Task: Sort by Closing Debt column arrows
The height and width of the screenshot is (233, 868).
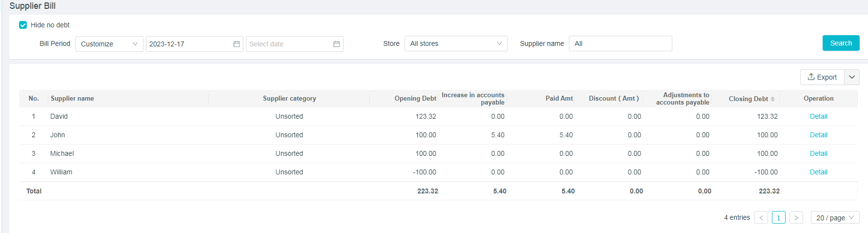Action: [x=772, y=99]
